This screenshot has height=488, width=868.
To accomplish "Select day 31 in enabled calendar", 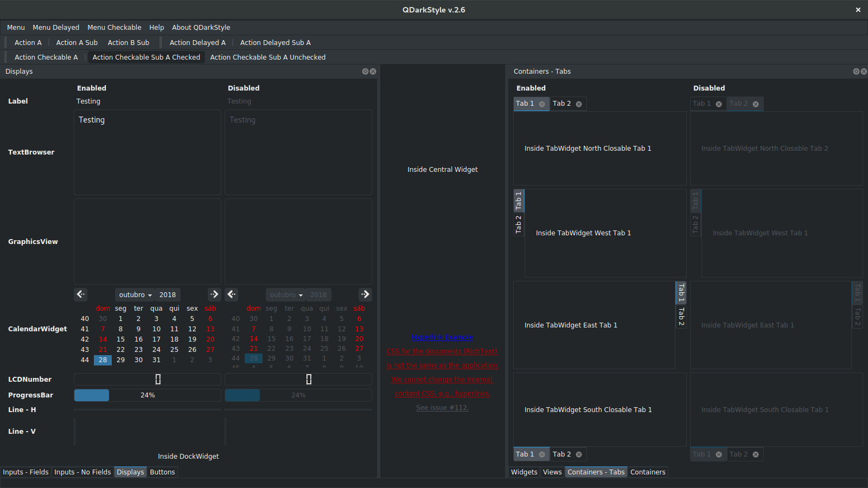I will click(x=156, y=360).
